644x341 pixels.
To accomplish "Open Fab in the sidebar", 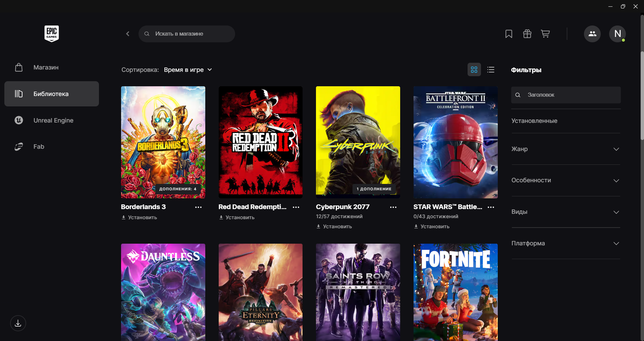I will [52, 147].
